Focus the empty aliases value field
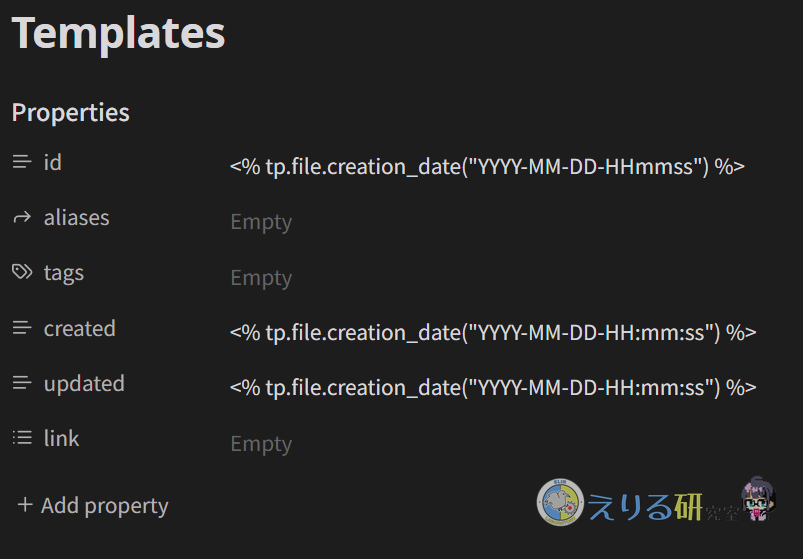 pos(261,222)
